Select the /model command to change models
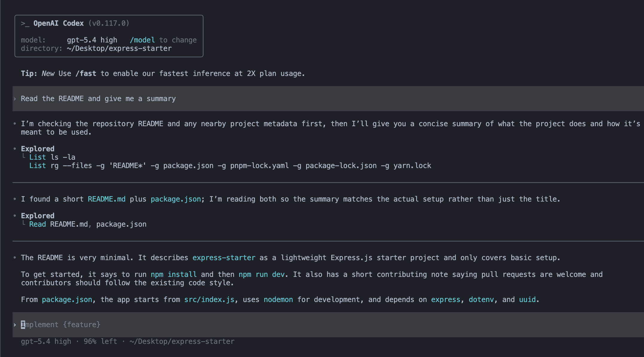 pos(143,40)
